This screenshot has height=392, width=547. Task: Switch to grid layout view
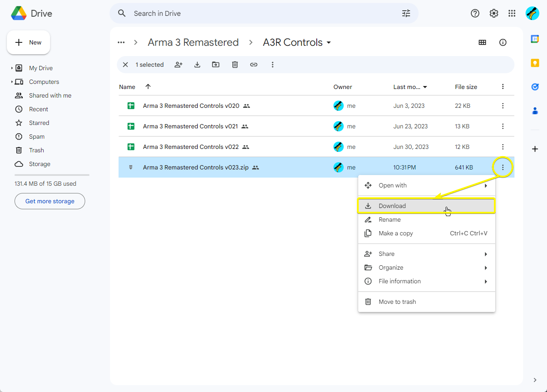coord(482,42)
